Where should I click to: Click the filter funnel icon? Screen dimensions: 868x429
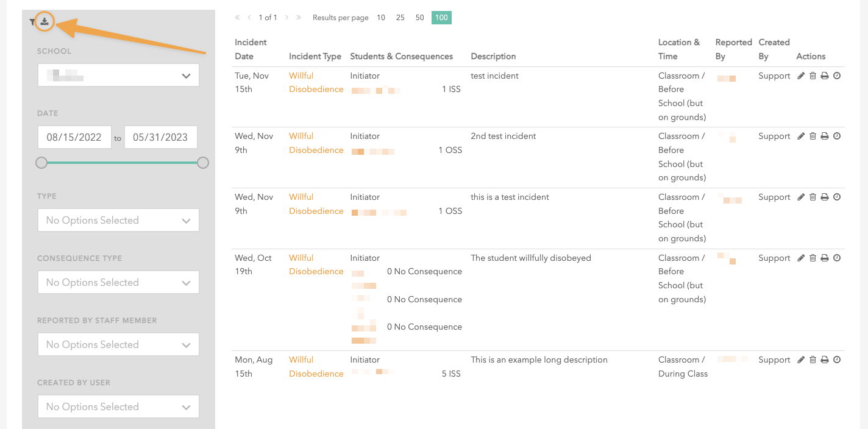pyautogui.click(x=32, y=23)
